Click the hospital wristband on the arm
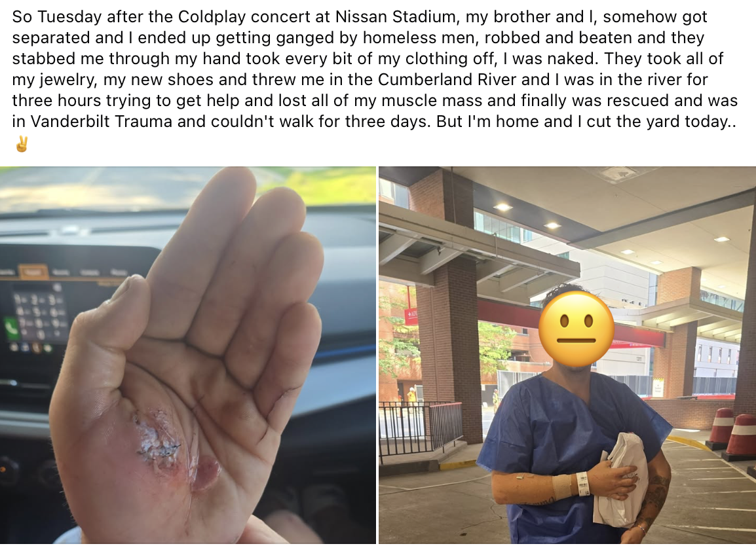This screenshot has width=756, height=546. (x=583, y=483)
